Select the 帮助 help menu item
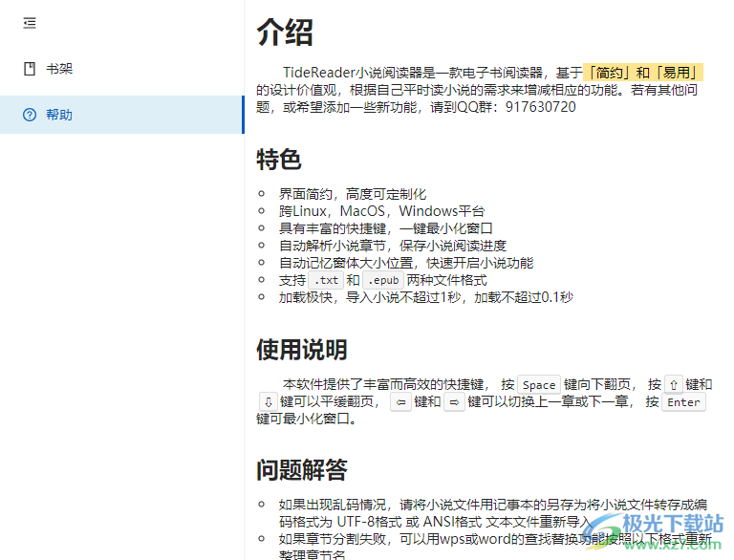 coord(121,115)
